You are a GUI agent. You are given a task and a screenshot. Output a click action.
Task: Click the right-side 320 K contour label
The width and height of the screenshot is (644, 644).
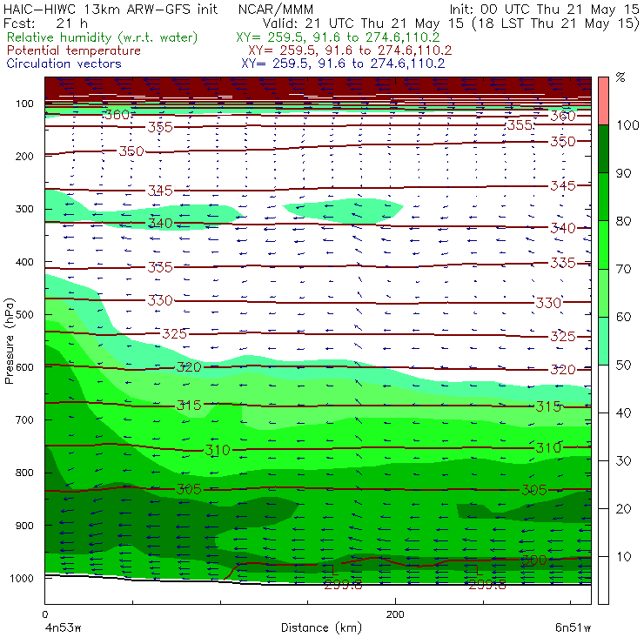tap(563, 370)
